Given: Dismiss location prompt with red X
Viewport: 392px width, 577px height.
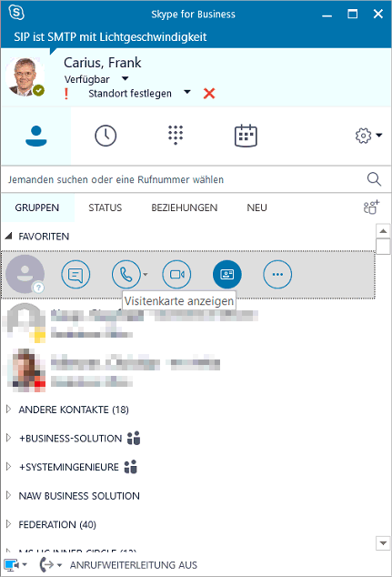Looking at the screenshot, I should pyautogui.click(x=209, y=94).
